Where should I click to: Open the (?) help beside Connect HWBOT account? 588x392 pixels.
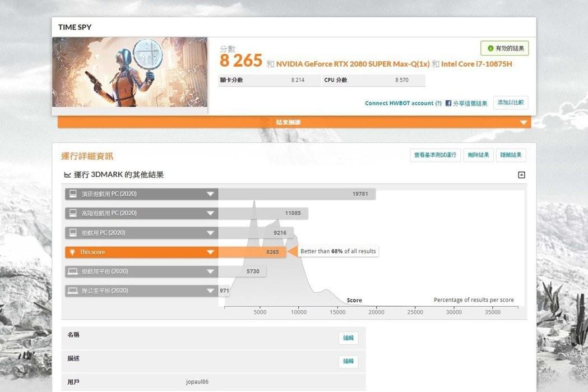(438, 103)
